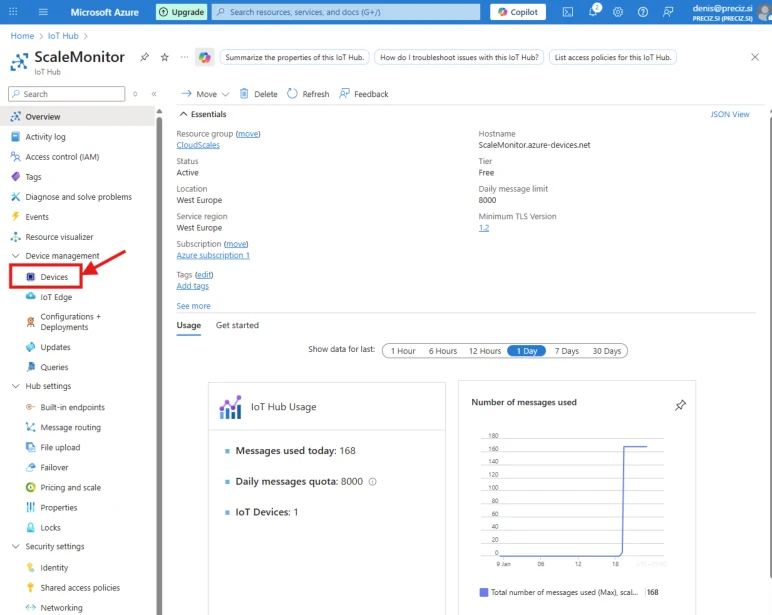The image size is (772, 615).
Task: Open the top bar feedback icon
Action: [x=668, y=12]
